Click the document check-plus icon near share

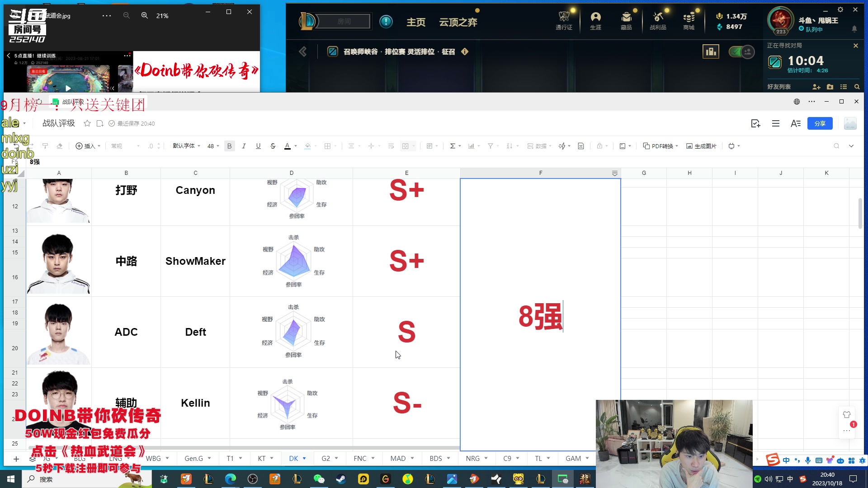tap(755, 123)
